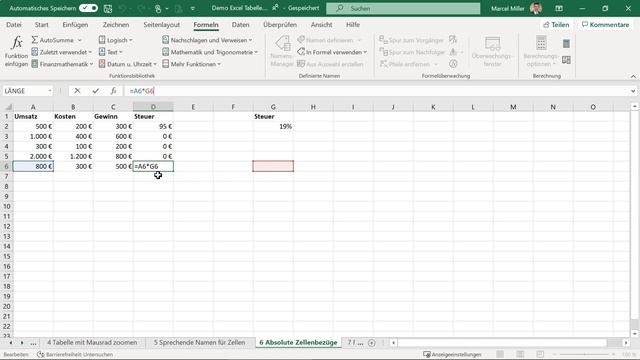Open Mathematik und Trigonometrie functions

point(210,52)
